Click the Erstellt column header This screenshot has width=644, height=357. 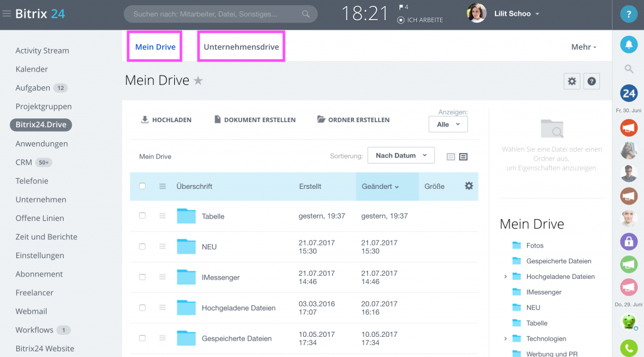310,186
